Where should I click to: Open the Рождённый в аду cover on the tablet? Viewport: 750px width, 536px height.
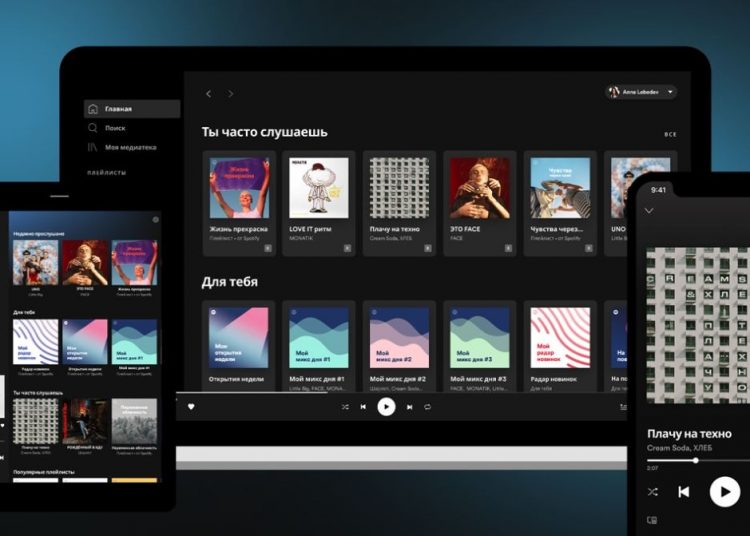click(x=85, y=421)
